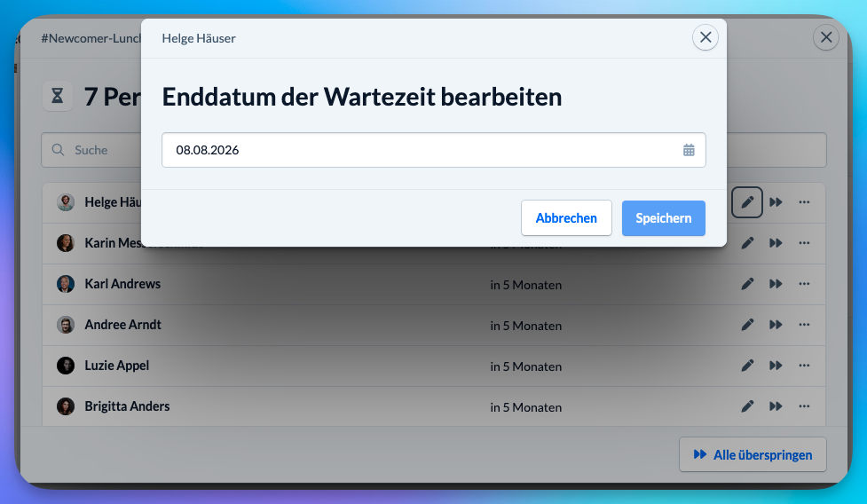Open more options for Karl Andrews
This screenshot has height=504, width=867.
coord(804,284)
